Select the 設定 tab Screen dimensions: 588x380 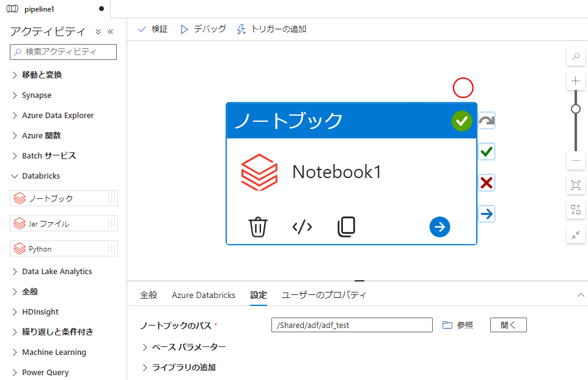coord(259,295)
